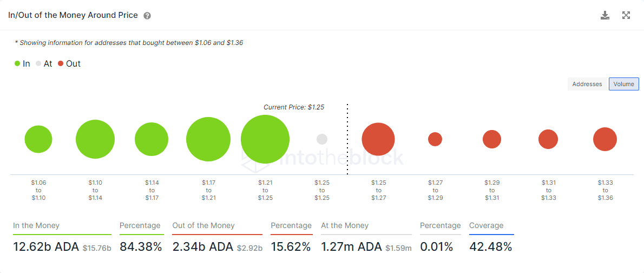Click the 42.48% Coverage value

[490, 247]
